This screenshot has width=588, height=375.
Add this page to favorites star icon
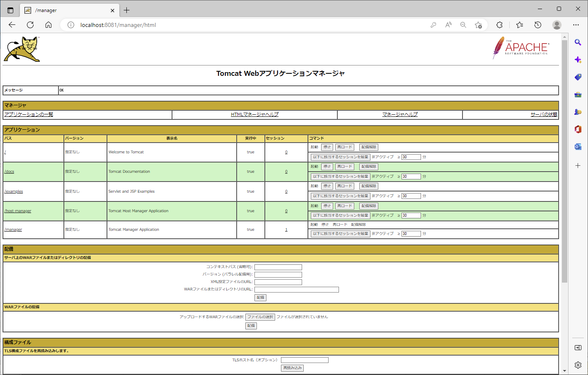pyautogui.click(x=478, y=25)
